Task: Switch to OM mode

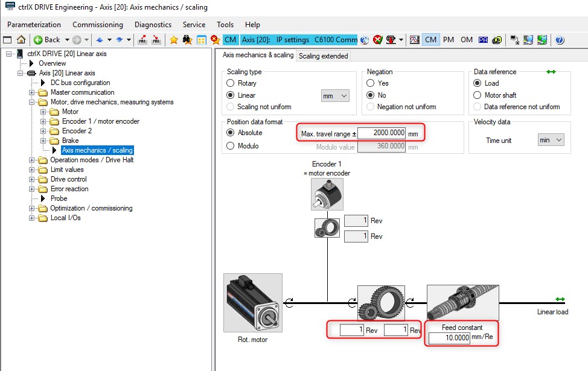Action: click(467, 40)
